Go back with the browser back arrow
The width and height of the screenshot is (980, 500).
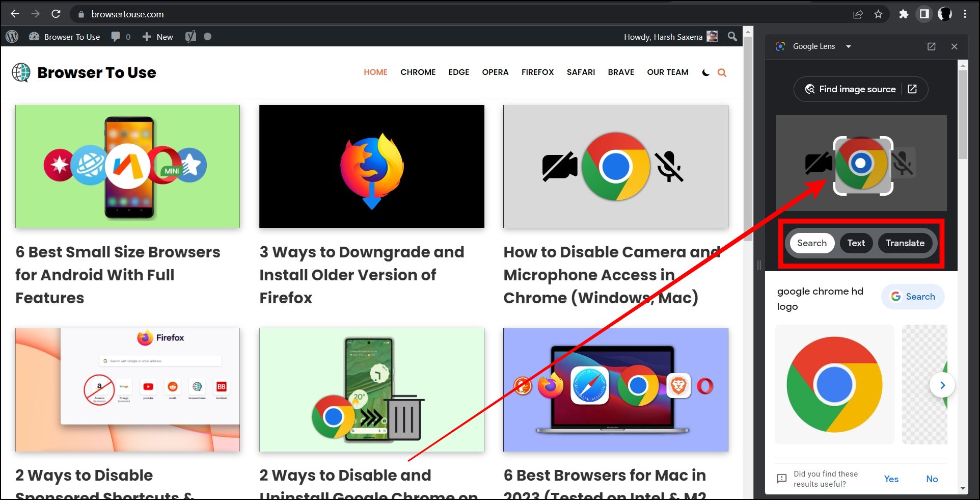click(15, 14)
